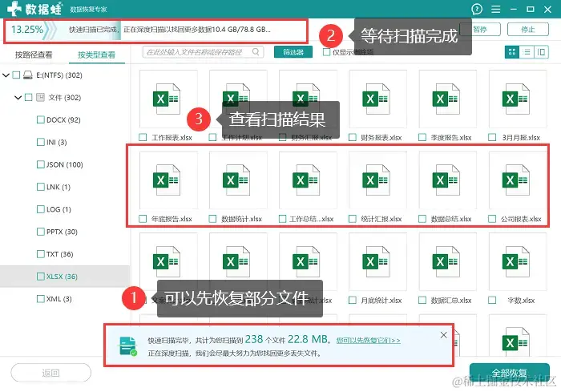Select the E:(NTFS) drive icon
The image size is (561, 392).
click(x=27, y=75)
